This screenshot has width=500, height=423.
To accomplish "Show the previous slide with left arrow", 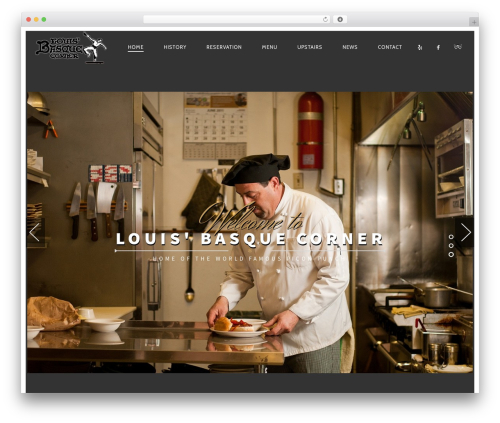I will coord(35,232).
